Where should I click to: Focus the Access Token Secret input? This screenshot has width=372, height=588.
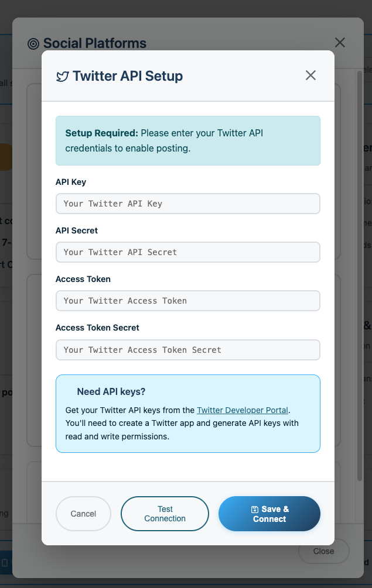coord(187,350)
